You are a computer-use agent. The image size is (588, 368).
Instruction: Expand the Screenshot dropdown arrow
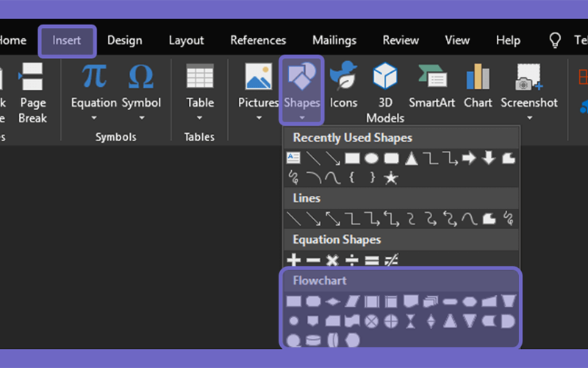pyautogui.click(x=529, y=118)
